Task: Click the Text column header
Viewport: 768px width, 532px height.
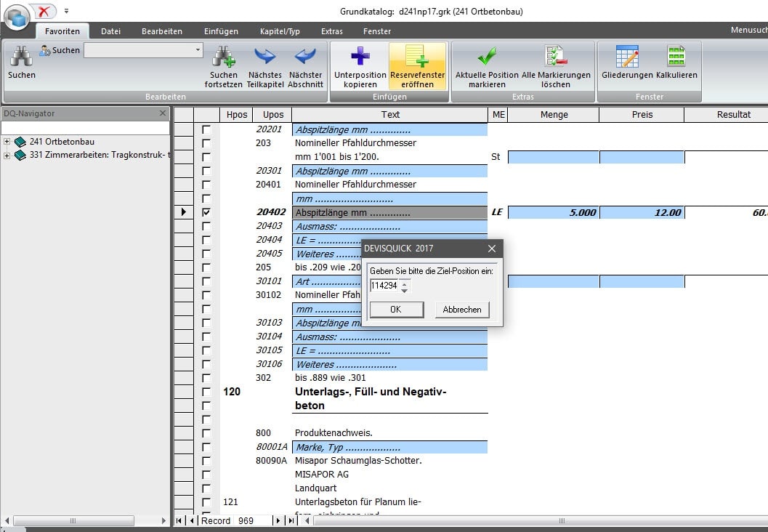Action: pos(390,115)
